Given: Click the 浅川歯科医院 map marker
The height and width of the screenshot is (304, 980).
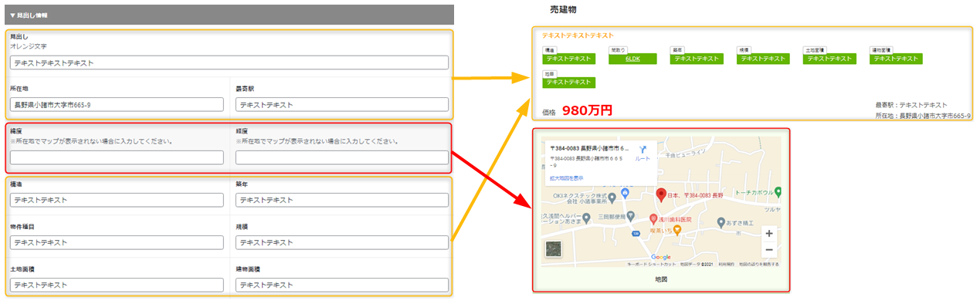Looking at the screenshot, I should click(x=653, y=218).
